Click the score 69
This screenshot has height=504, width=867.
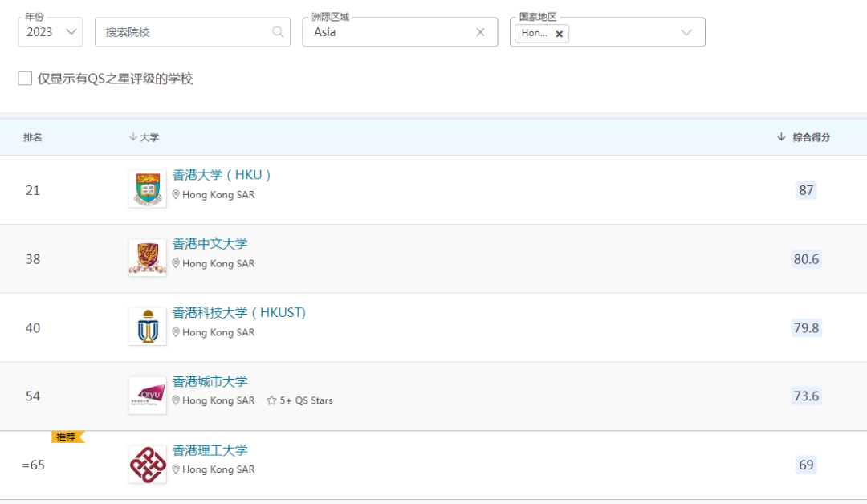coord(806,465)
